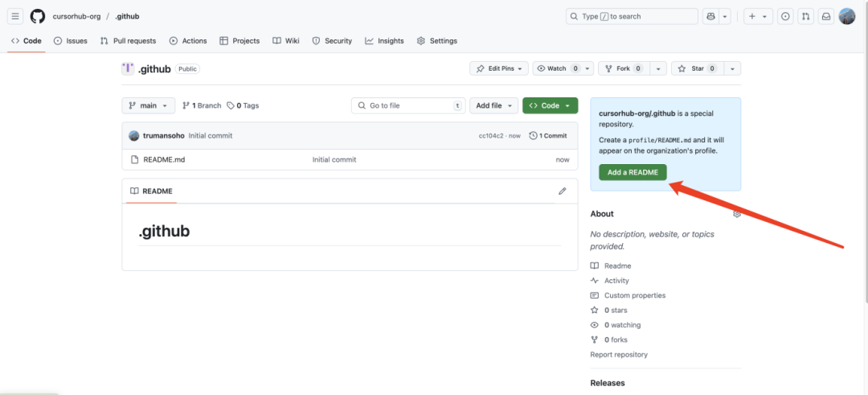Open Copilot chat icon in header
The image size is (868, 395).
[x=710, y=16]
